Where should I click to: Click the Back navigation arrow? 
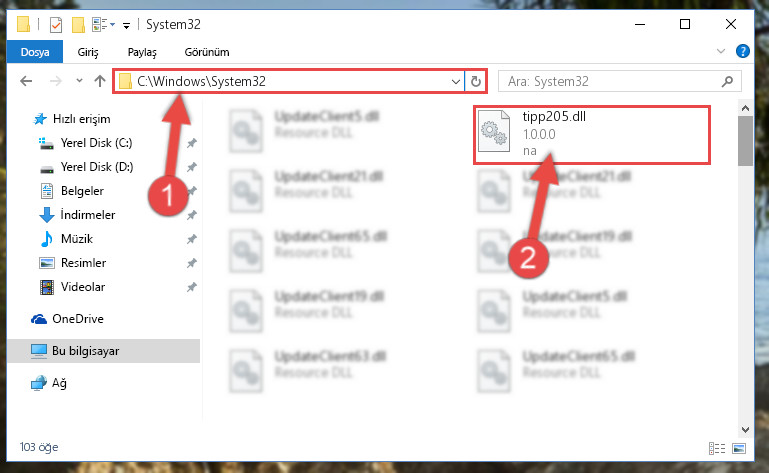click(26, 81)
